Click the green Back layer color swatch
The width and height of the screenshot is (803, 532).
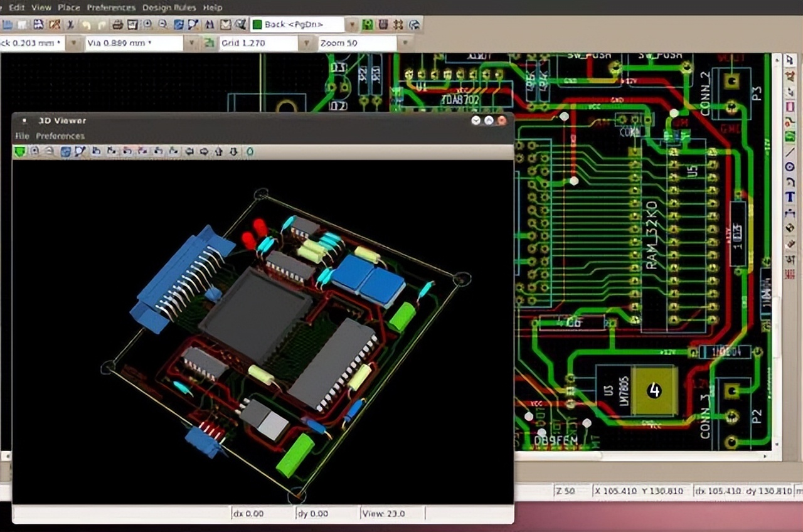click(x=257, y=24)
